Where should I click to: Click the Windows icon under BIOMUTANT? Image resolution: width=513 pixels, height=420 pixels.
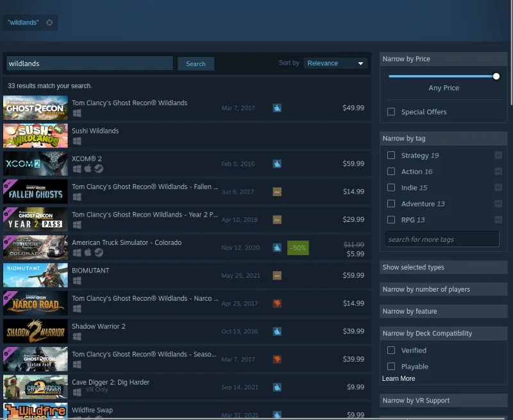pos(77,281)
